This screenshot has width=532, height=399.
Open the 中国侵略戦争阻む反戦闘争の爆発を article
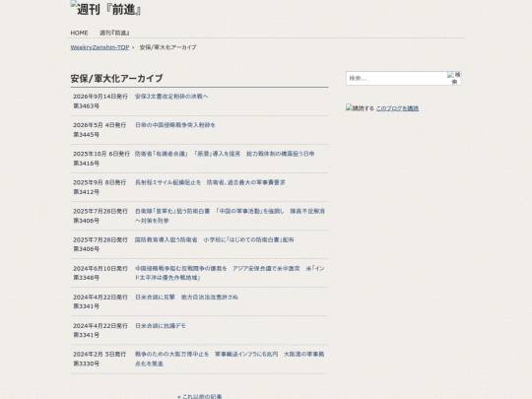coord(230,273)
